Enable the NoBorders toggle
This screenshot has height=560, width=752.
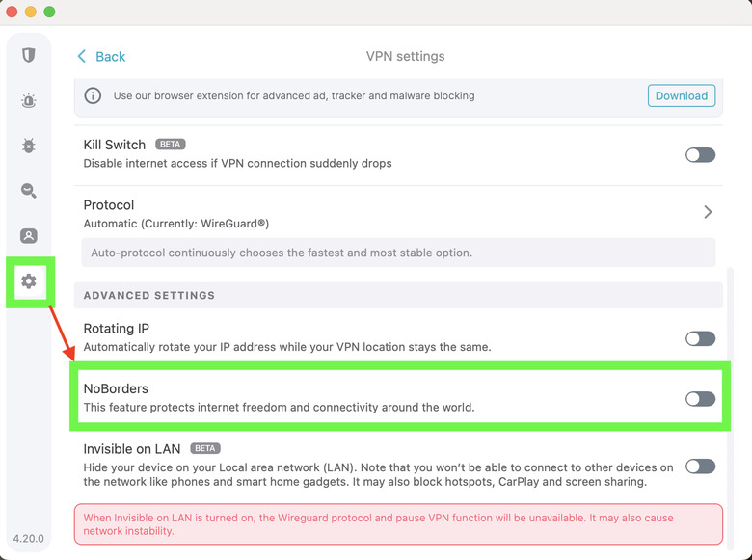point(700,399)
